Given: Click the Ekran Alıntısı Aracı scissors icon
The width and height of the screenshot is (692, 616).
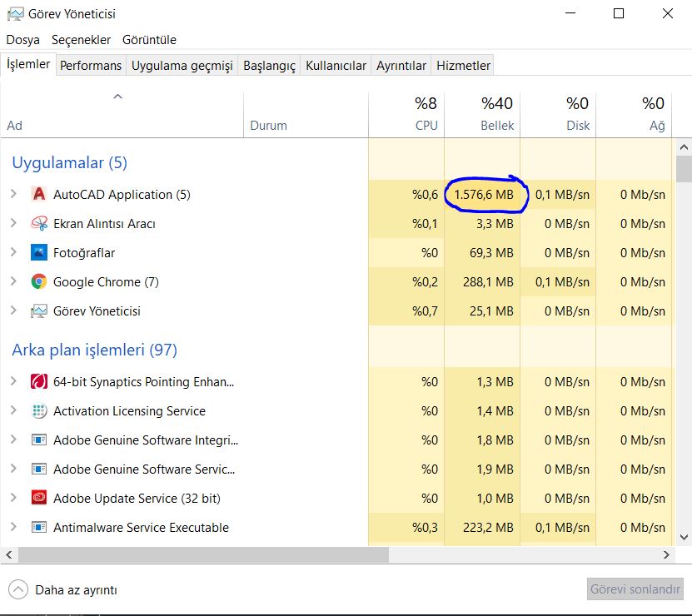Looking at the screenshot, I should pos(38,224).
